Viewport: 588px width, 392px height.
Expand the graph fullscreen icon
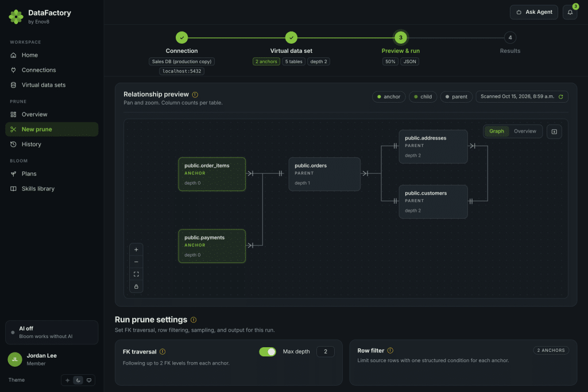coord(554,131)
